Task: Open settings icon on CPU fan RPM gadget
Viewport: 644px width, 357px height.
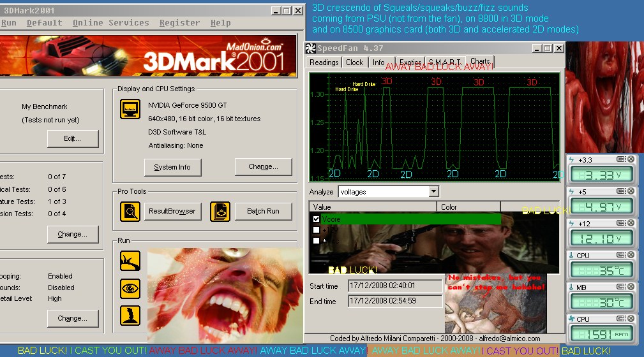Action: (621, 318)
